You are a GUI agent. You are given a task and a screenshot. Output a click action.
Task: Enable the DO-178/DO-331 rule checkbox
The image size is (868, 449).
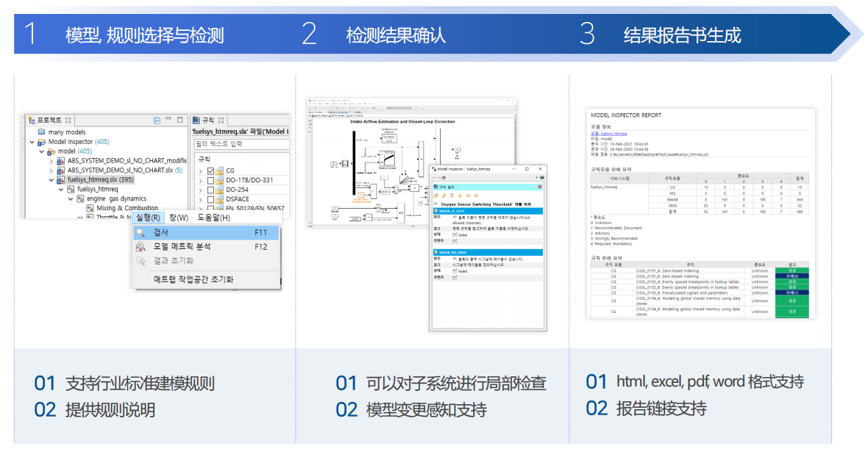(211, 180)
